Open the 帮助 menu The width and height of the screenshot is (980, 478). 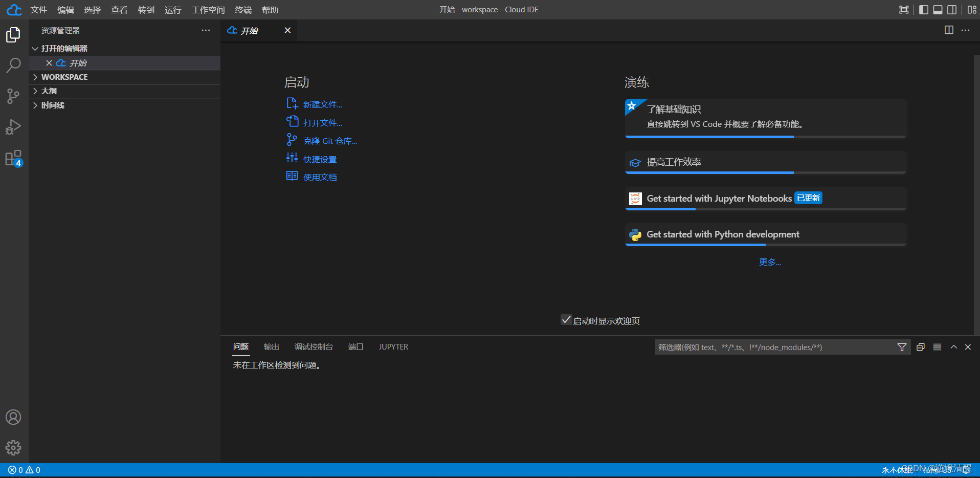270,10
